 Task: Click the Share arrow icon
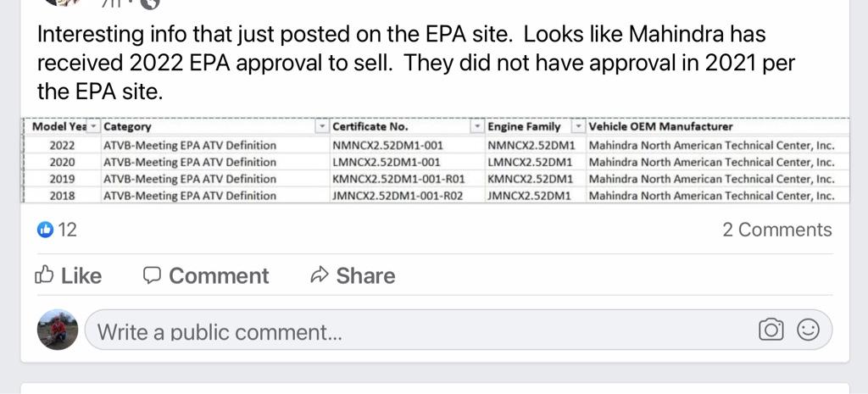tap(320, 275)
